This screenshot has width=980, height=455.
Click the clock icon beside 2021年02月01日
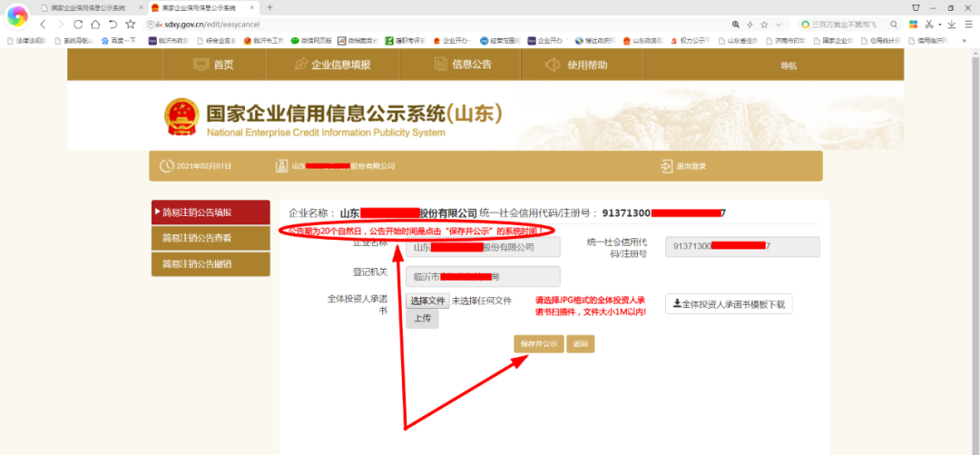(166, 166)
